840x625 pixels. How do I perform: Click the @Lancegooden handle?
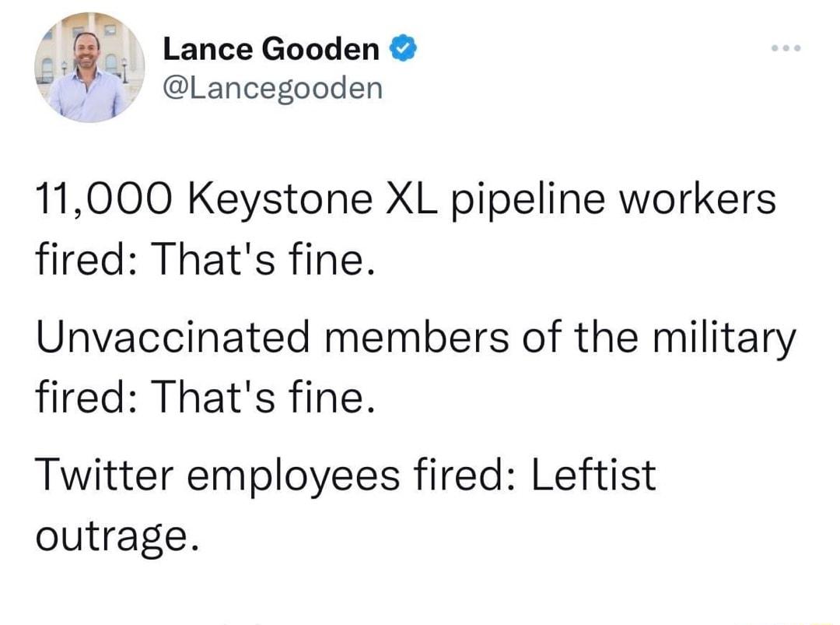click(x=271, y=87)
